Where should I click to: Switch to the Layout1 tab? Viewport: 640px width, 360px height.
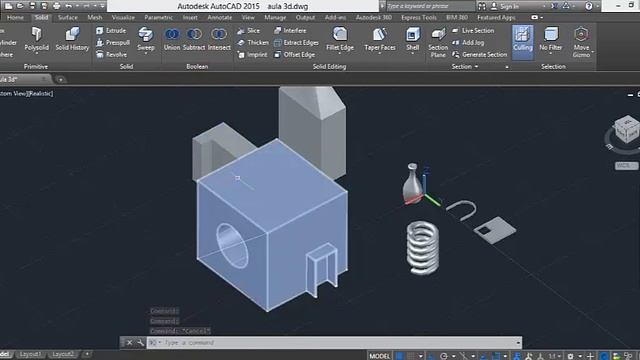(30, 354)
